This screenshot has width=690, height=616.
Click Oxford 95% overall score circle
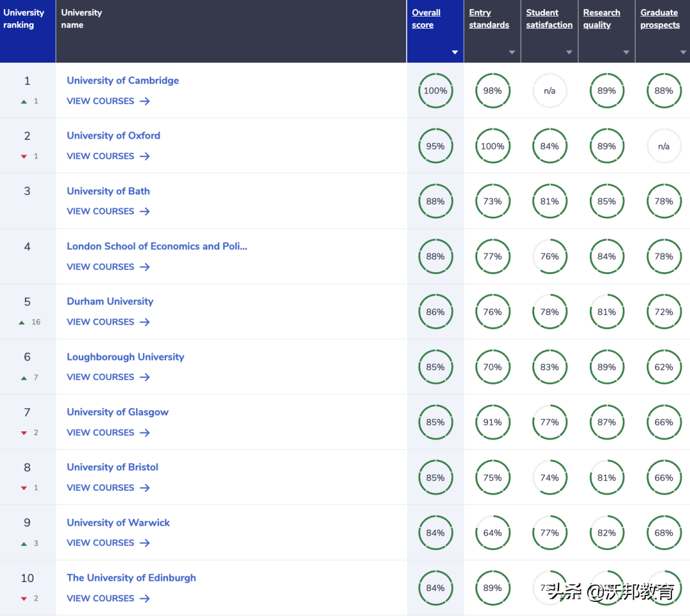click(x=435, y=146)
